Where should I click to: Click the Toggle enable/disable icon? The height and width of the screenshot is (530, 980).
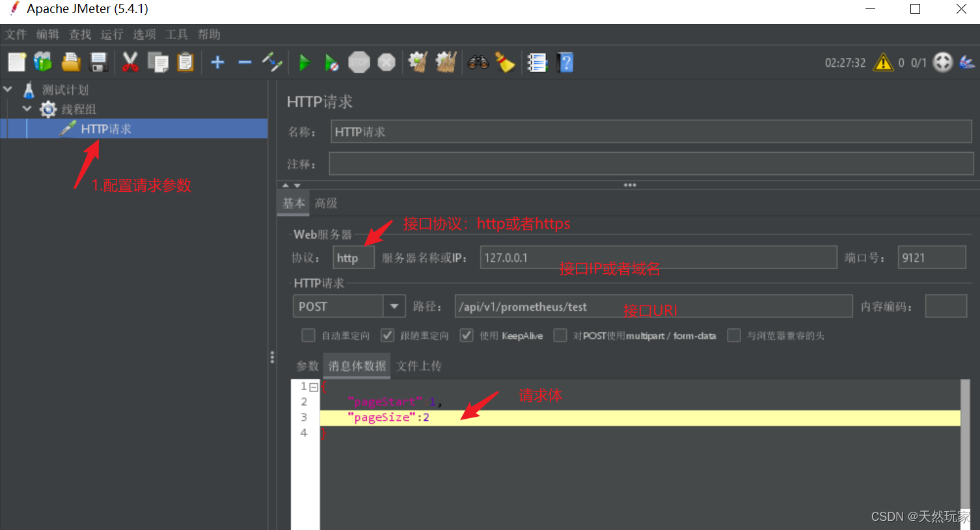[x=272, y=62]
